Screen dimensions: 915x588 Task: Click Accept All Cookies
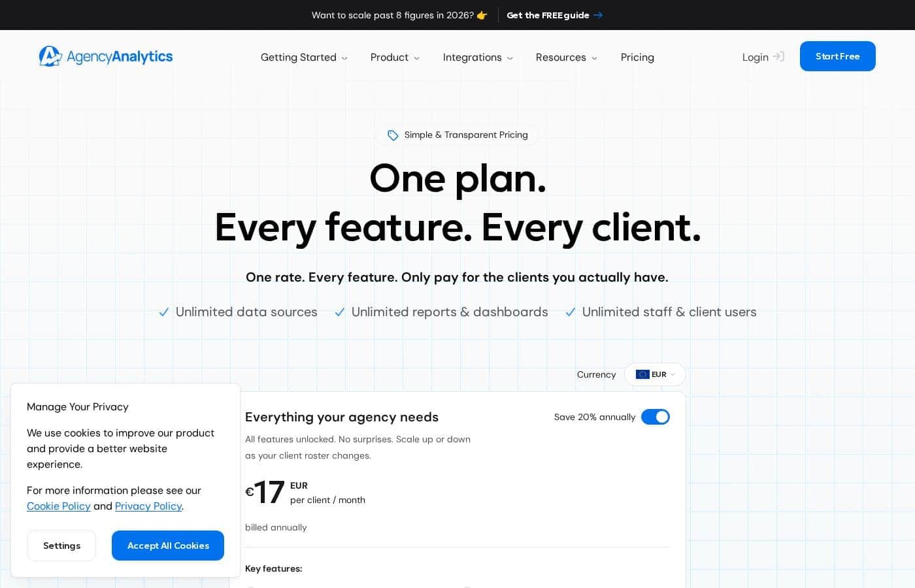click(x=168, y=546)
